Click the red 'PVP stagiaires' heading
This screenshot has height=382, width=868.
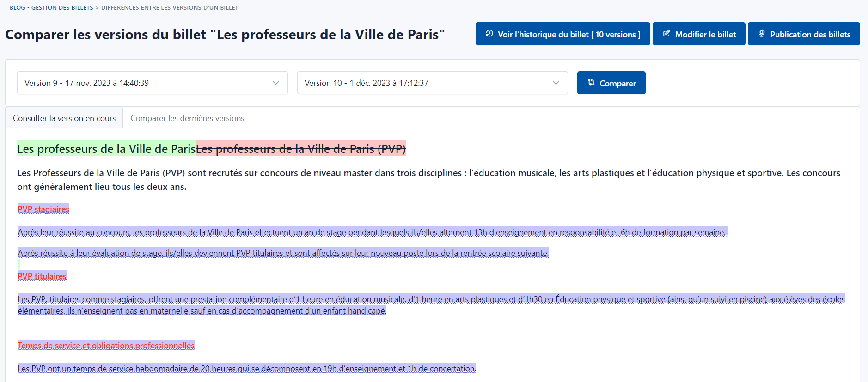coord(43,209)
